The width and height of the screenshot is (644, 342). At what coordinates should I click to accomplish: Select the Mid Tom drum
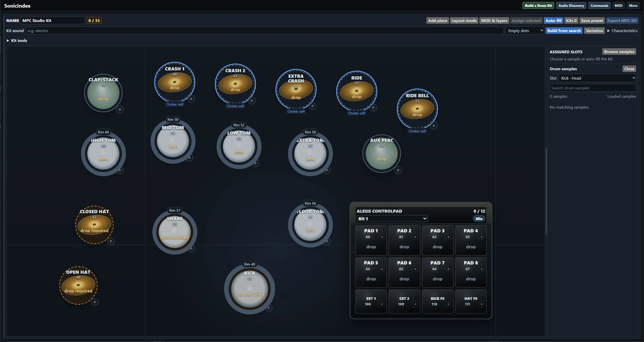173,141
